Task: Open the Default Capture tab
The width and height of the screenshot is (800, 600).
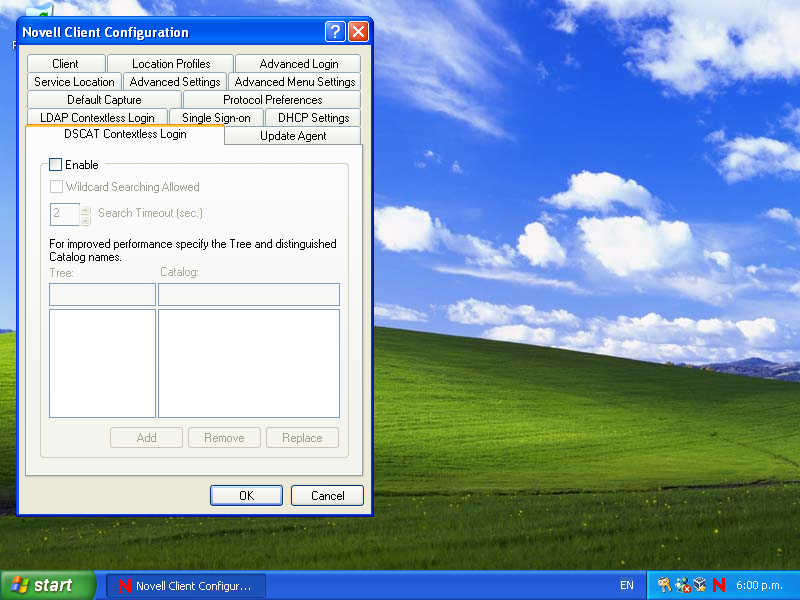Action: [x=104, y=99]
